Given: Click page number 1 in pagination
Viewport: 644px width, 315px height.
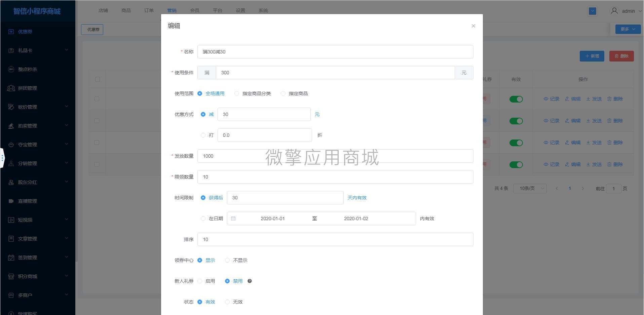Looking at the screenshot, I should coord(570,189).
